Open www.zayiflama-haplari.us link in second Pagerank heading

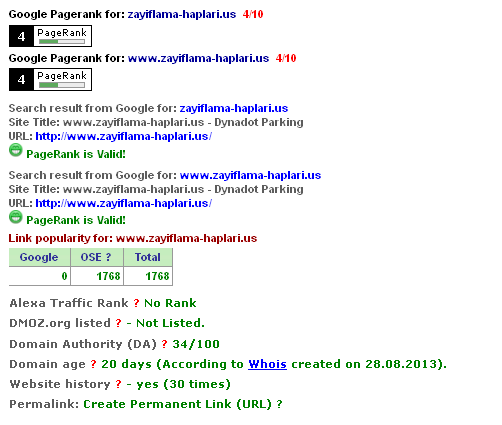(198, 58)
